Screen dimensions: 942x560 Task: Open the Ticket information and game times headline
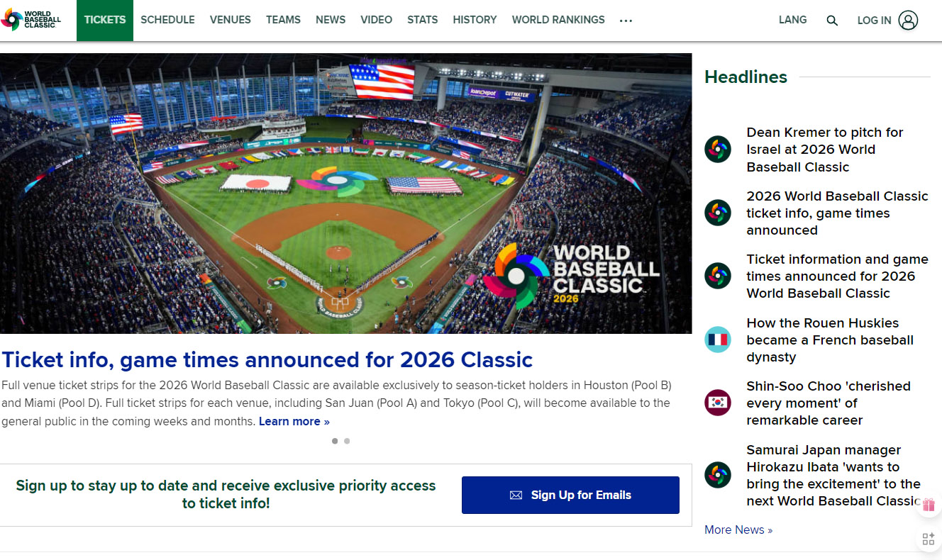pos(837,276)
